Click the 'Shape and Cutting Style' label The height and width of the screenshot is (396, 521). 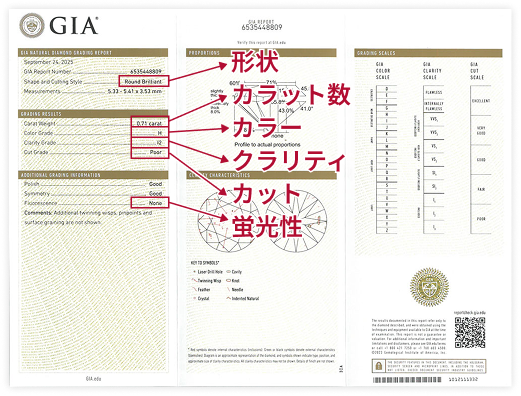point(53,81)
